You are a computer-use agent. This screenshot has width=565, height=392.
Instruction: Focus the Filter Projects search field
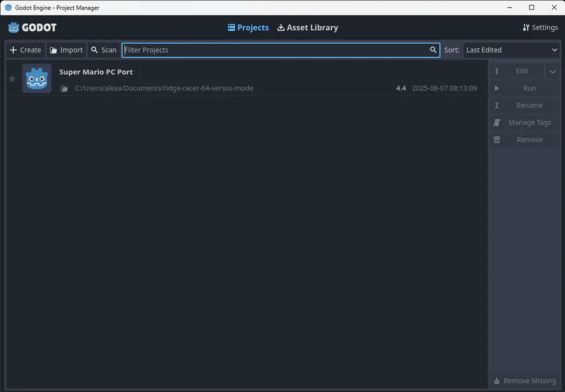tap(281, 50)
